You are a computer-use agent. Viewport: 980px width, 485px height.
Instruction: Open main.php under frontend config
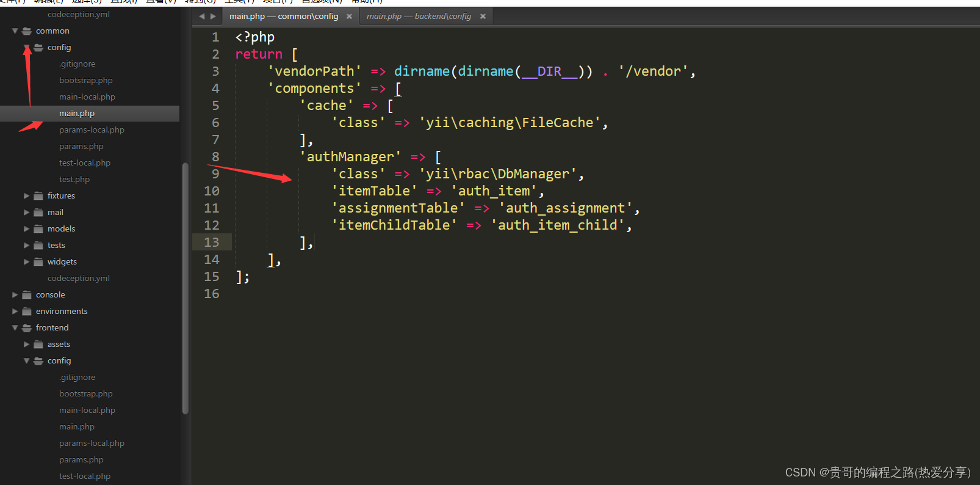[x=77, y=427]
